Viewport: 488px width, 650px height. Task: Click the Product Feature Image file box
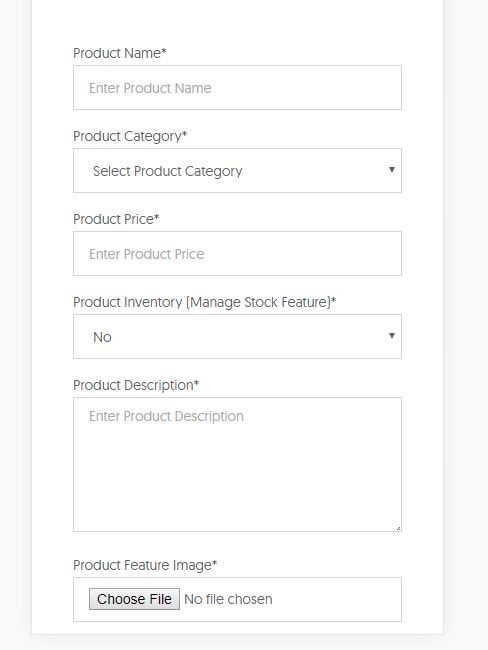pyautogui.click(x=237, y=599)
